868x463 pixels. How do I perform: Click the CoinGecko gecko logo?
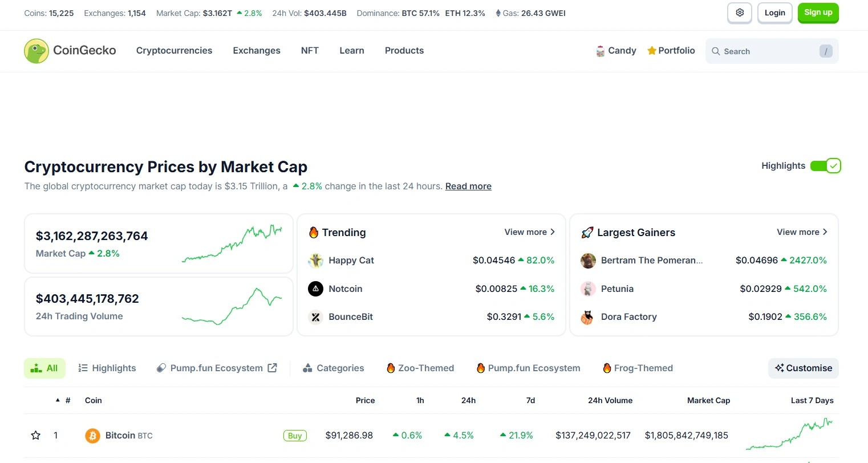36,51
